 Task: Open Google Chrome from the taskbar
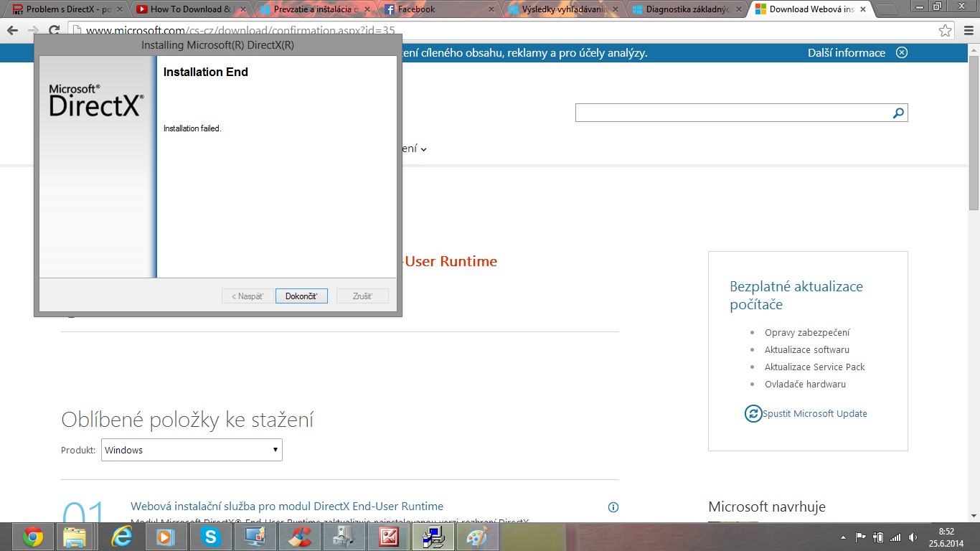[33, 537]
